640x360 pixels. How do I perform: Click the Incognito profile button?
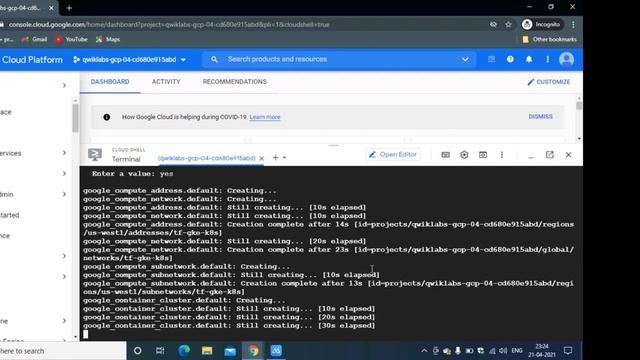pyautogui.click(x=541, y=24)
